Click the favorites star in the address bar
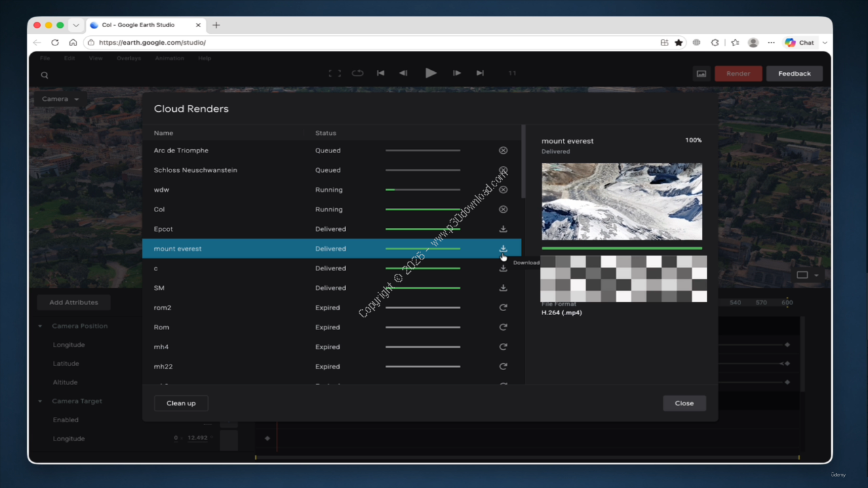The height and width of the screenshot is (488, 868). [679, 42]
